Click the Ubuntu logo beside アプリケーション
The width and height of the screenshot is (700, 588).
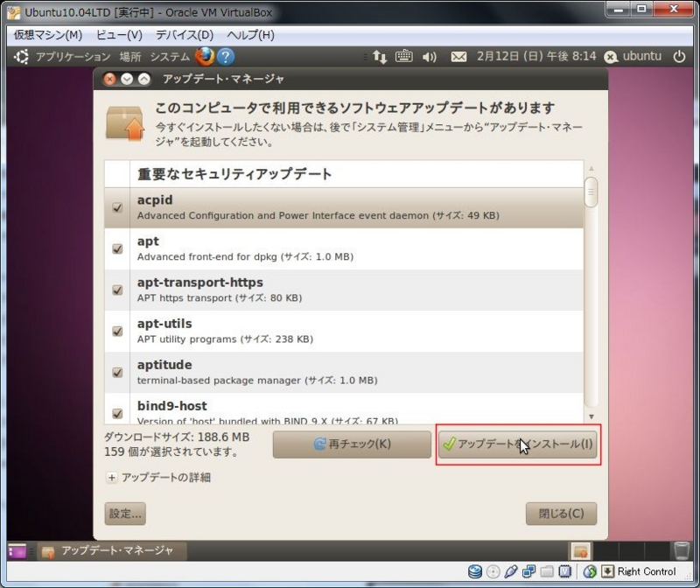(x=21, y=57)
